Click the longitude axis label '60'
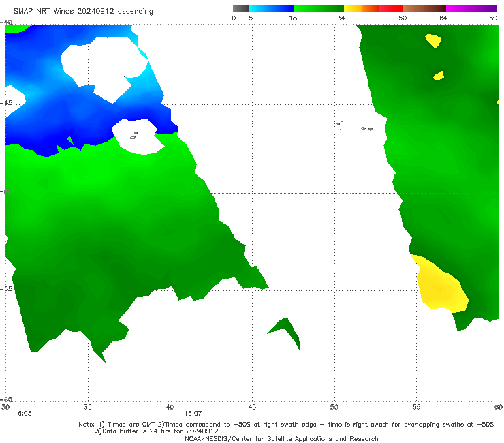This screenshot has width=504, height=443. pyautogui.click(x=499, y=407)
